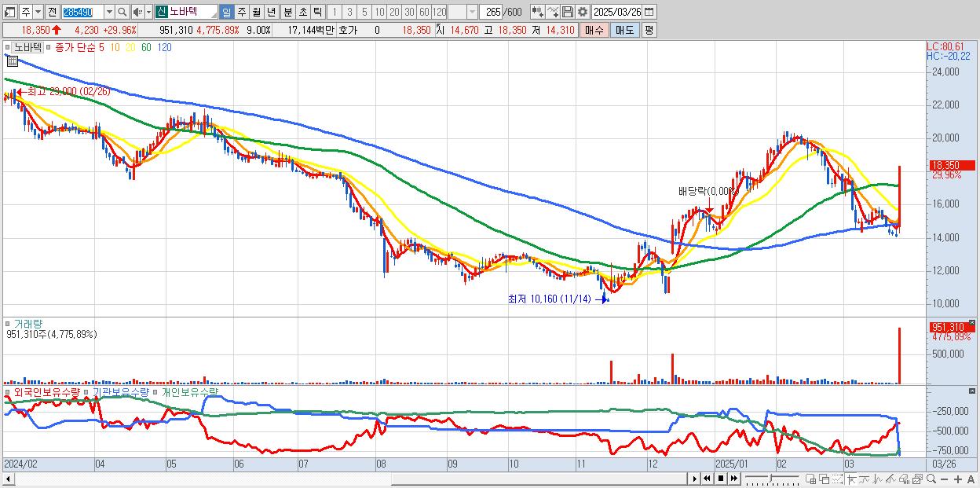The height and width of the screenshot is (488, 980).
Task: Select the 틱 tick chart period
Action: [x=317, y=12]
